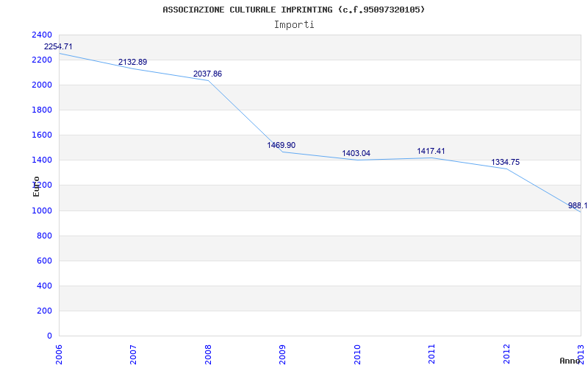Click data label 1417.41
This screenshot has width=588, height=368.
tap(431, 152)
